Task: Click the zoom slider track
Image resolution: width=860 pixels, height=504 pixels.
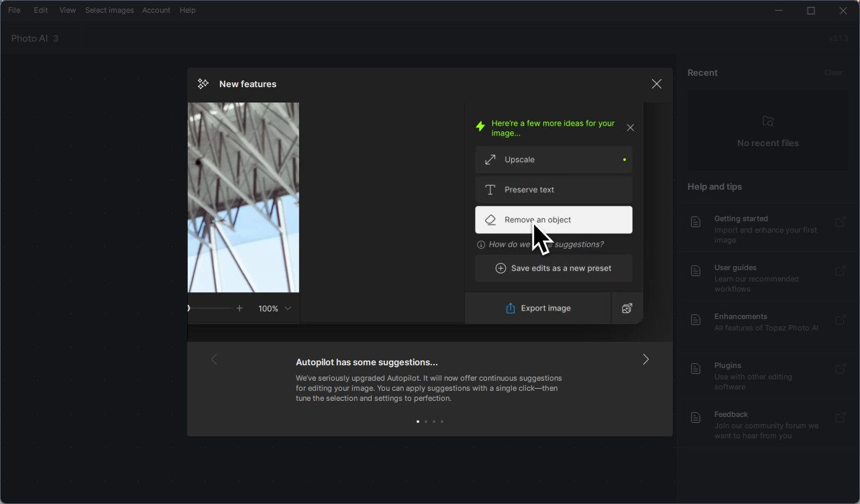Action: pos(211,308)
